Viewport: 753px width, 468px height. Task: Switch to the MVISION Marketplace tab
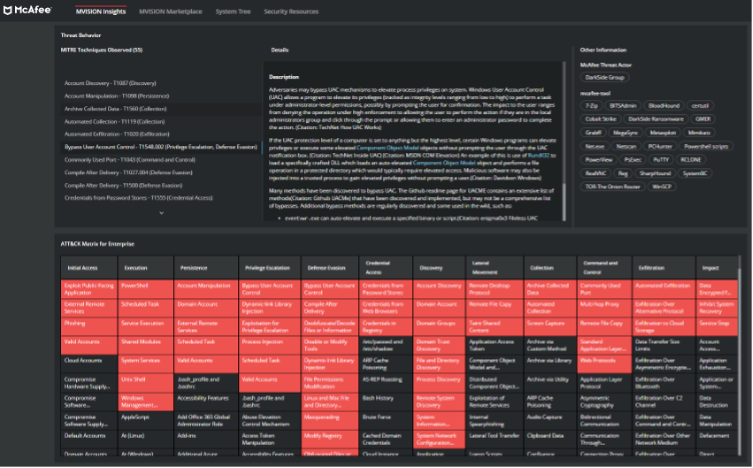170,12
